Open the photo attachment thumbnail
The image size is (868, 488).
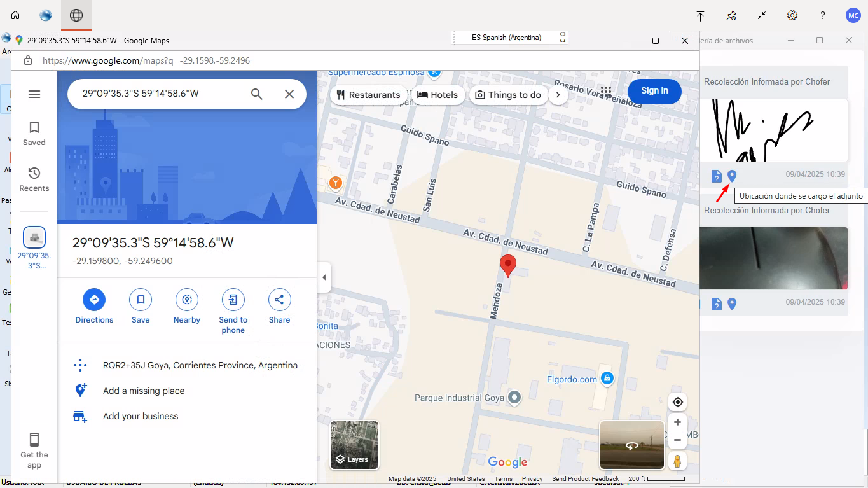tap(774, 258)
